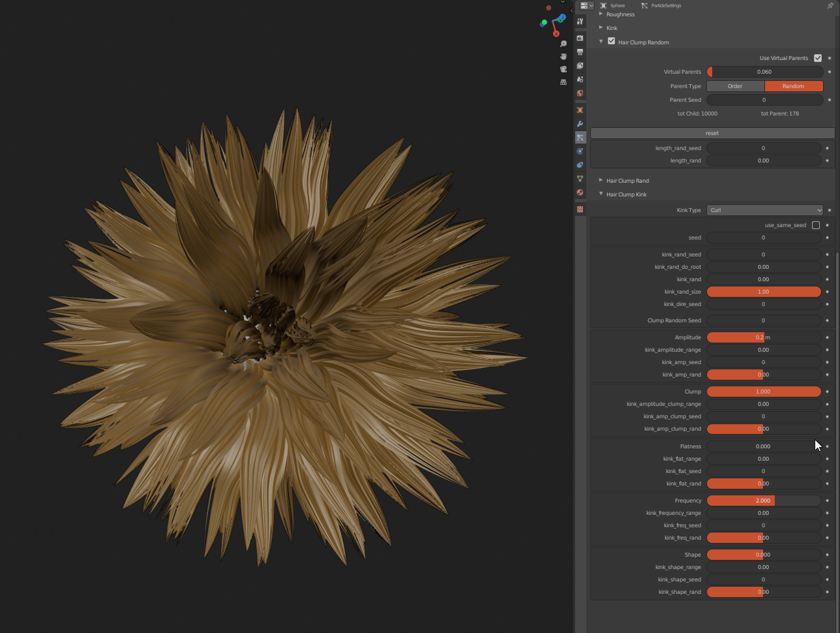Open the Tool properties tab
The width and height of the screenshot is (840, 633).
(x=580, y=22)
